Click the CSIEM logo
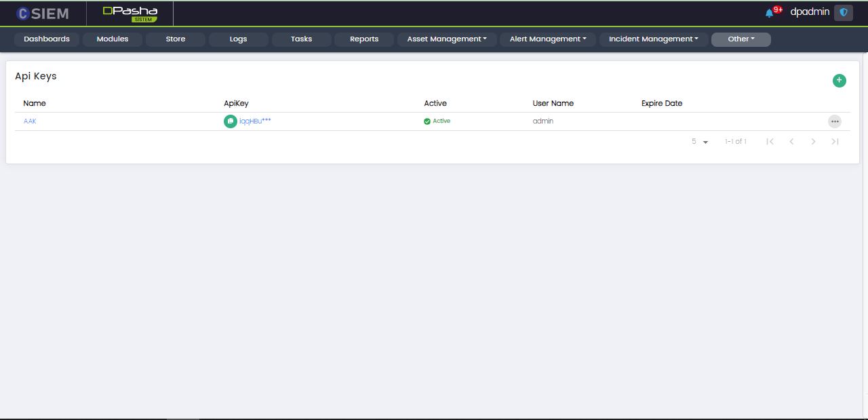Image resolution: width=868 pixels, height=420 pixels. point(43,14)
